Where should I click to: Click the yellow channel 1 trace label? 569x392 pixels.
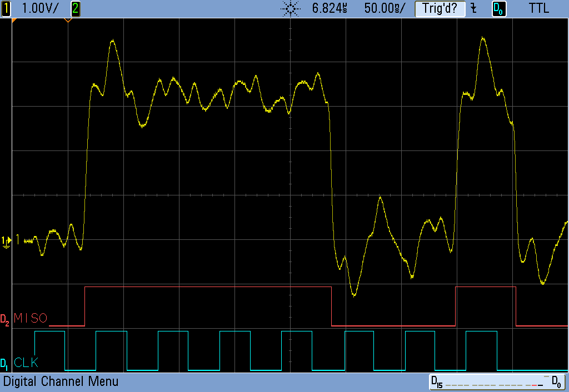[x=18, y=239]
